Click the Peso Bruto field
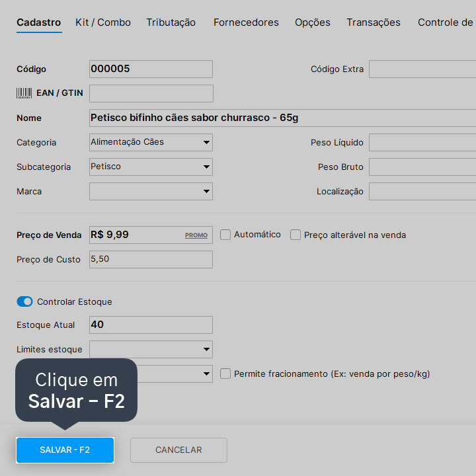476x476 pixels. coord(422,167)
